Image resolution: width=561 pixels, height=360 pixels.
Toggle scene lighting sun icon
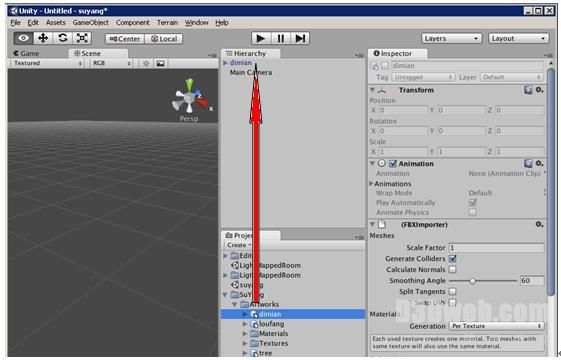146,63
